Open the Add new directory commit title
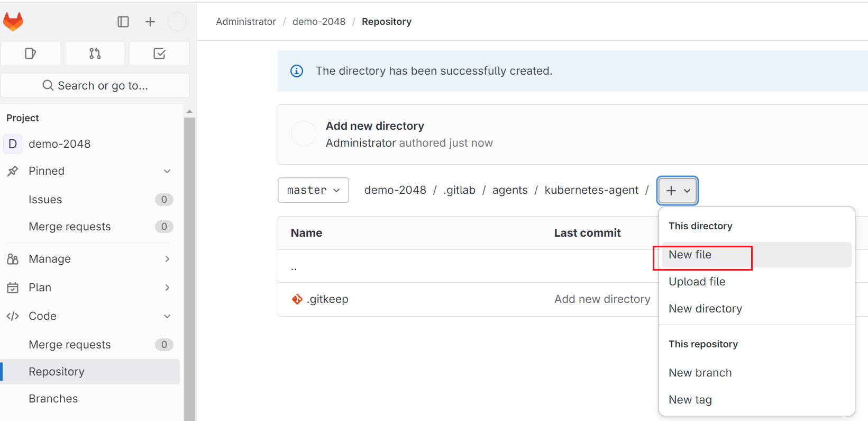The width and height of the screenshot is (868, 421). (375, 126)
